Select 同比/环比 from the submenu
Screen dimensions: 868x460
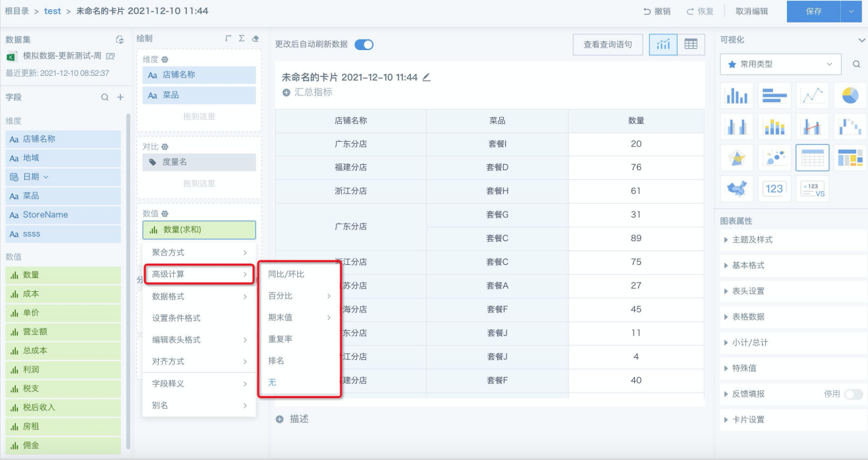pyautogui.click(x=286, y=274)
